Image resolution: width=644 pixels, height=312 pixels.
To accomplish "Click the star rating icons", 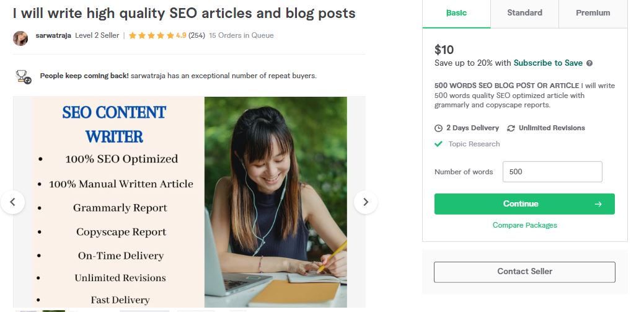I will tap(151, 36).
